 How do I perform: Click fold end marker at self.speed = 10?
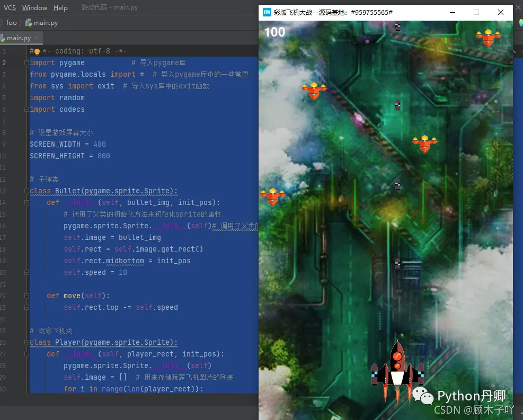tap(26, 272)
